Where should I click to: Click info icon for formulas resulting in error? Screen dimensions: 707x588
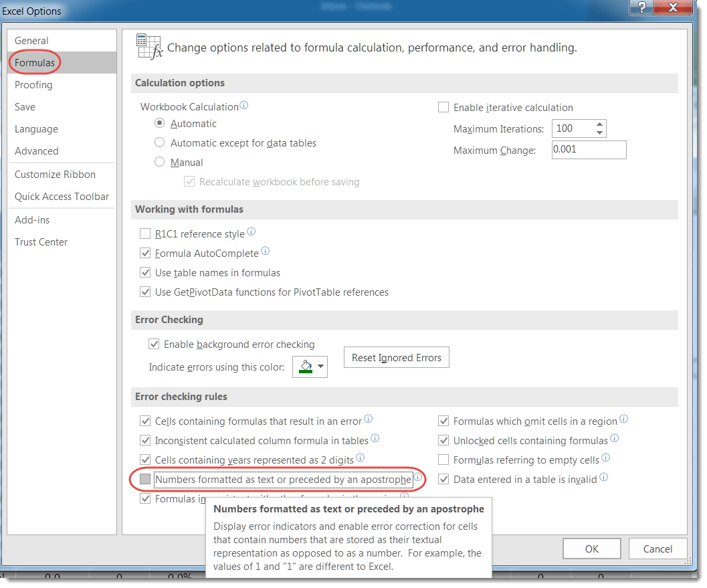(x=369, y=419)
